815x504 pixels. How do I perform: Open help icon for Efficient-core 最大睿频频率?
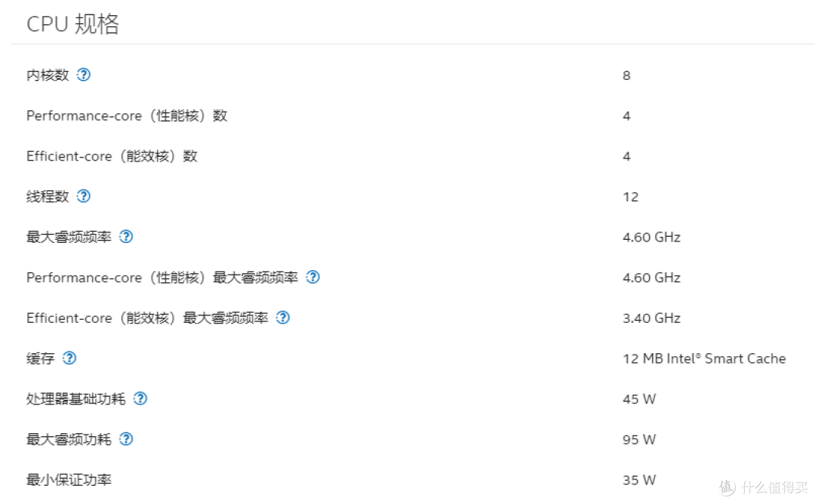[x=282, y=318]
